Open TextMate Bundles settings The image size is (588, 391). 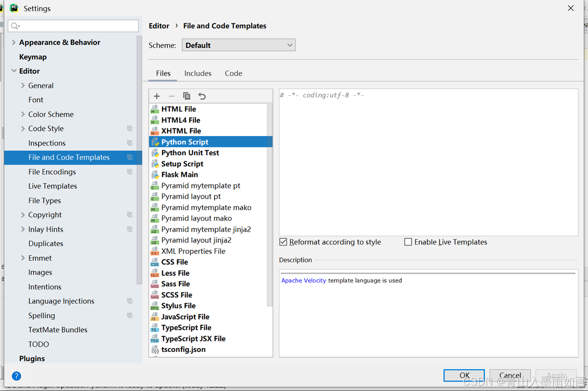click(58, 330)
